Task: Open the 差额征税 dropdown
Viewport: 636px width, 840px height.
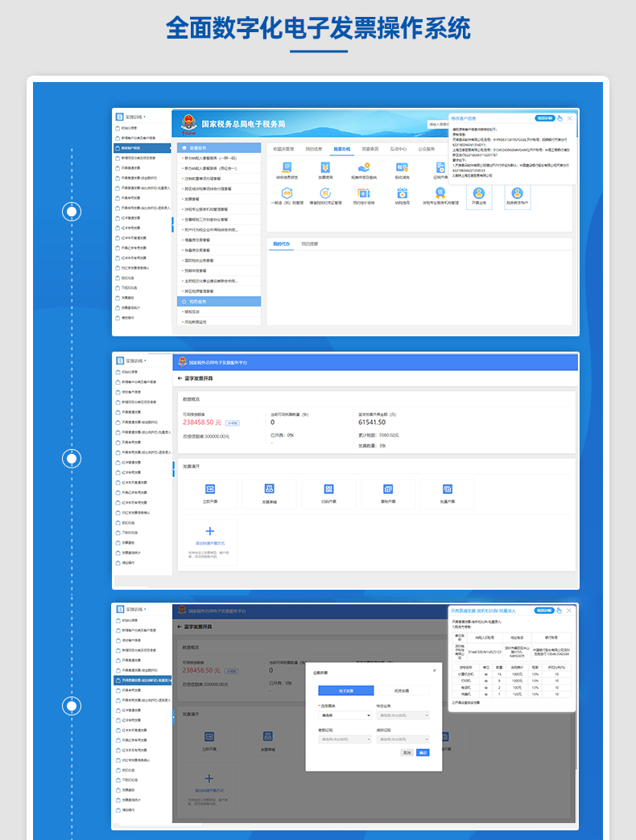Action: [345, 739]
